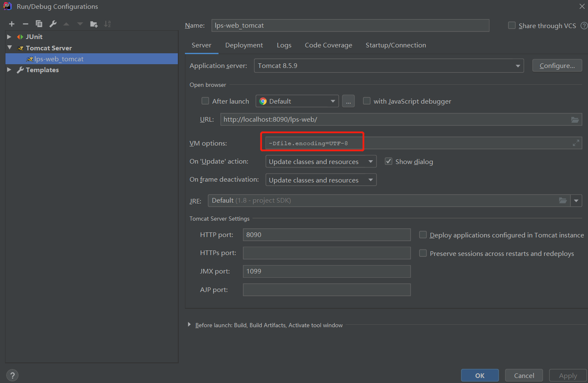
Task: Click the Configure... button
Action: (557, 65)
